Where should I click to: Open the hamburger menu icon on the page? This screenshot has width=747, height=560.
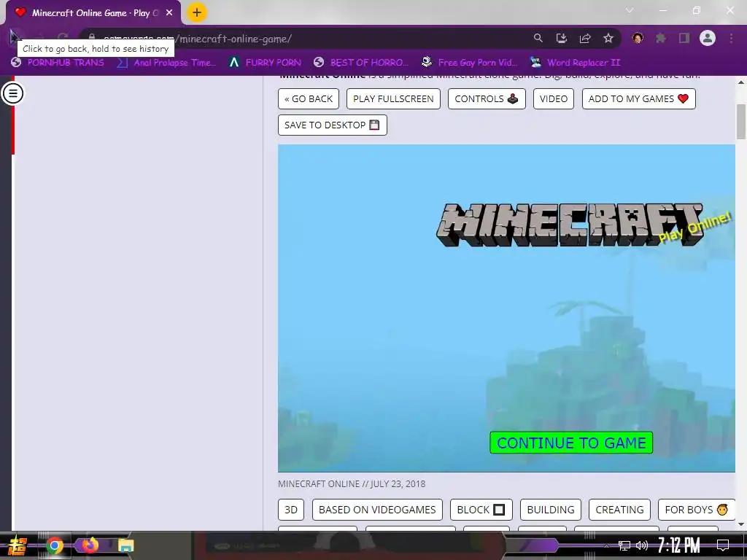point(12,93)
